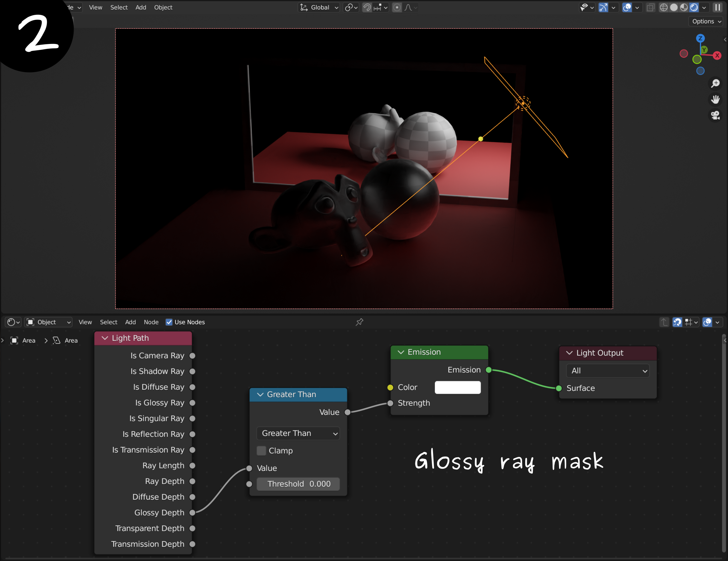Image resolution: width=728 pixels, height=561 pixels.
Task: Click the Glossy Depth output socket
Action: [x=192, y=512]
